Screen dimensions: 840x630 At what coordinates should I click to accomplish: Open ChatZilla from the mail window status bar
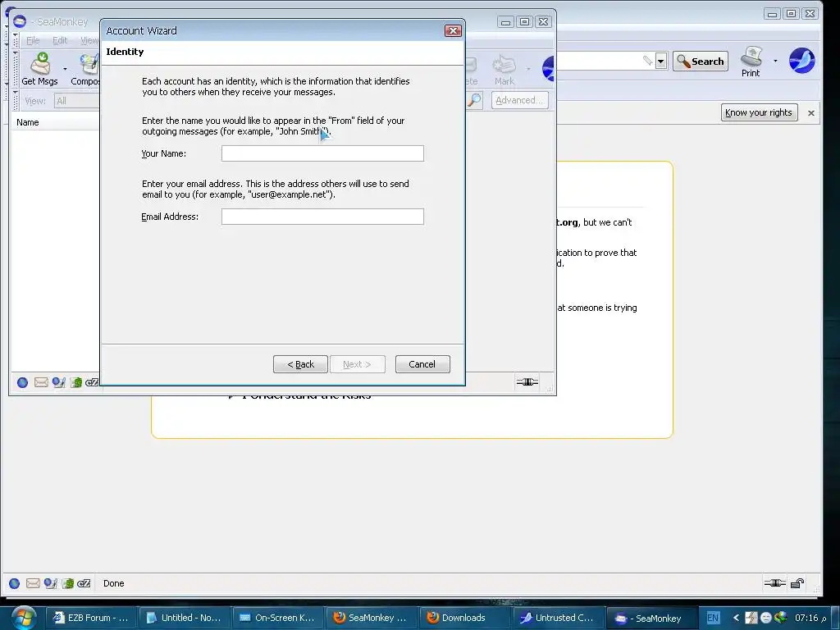(92, 382)
